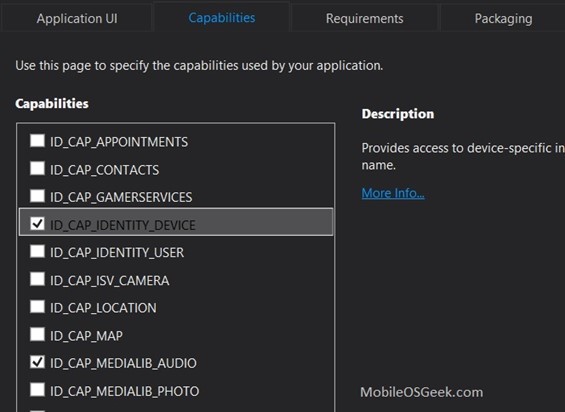The image size is (565, 412).
Task: Select the ID_CAP_MEDIALIB_PHOTO item label
Action: [x=124, y=391]
